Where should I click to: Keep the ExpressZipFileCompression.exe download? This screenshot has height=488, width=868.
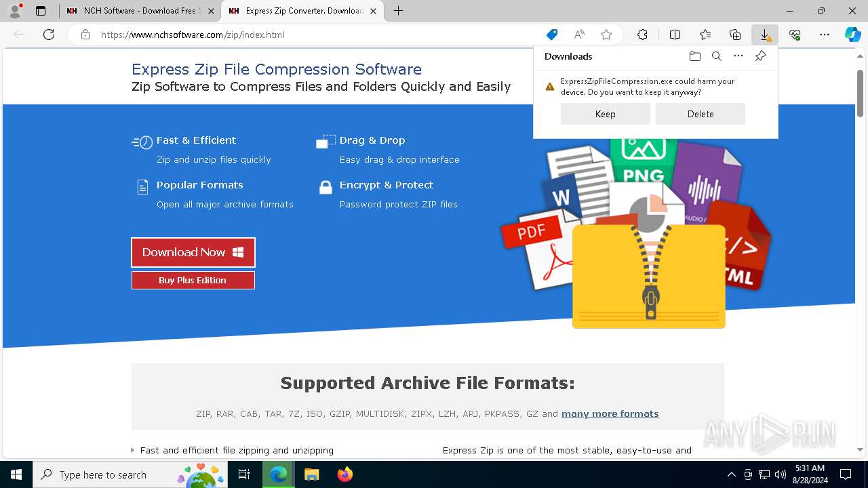(606, 114)
